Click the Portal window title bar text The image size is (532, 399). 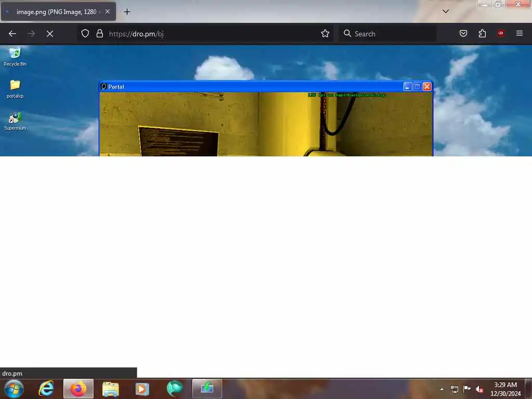tap(116, 87)
